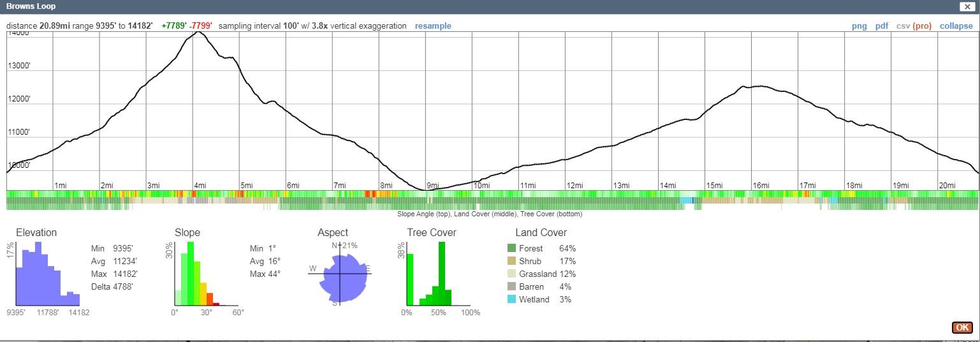Download csv (pro) data
This screenshot has height=342, width=980.
[914, 26]
